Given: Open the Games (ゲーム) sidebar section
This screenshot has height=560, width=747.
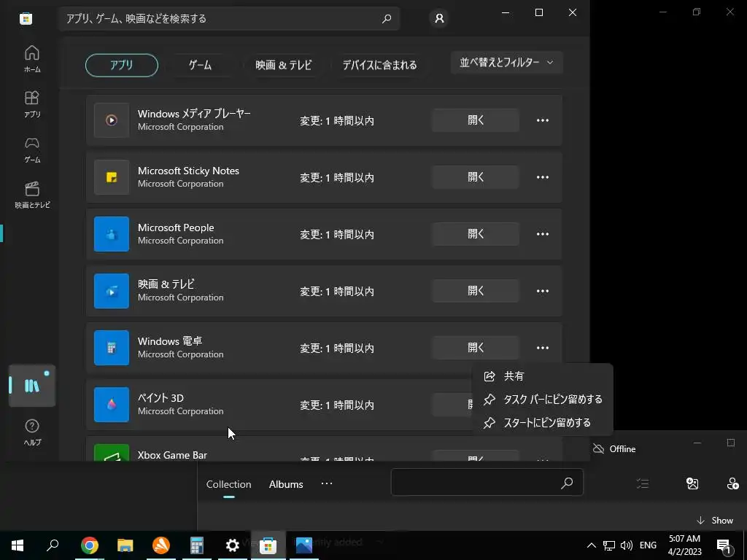Looking at the screenshot, I should pyautogui.click(x=32, y=149).
